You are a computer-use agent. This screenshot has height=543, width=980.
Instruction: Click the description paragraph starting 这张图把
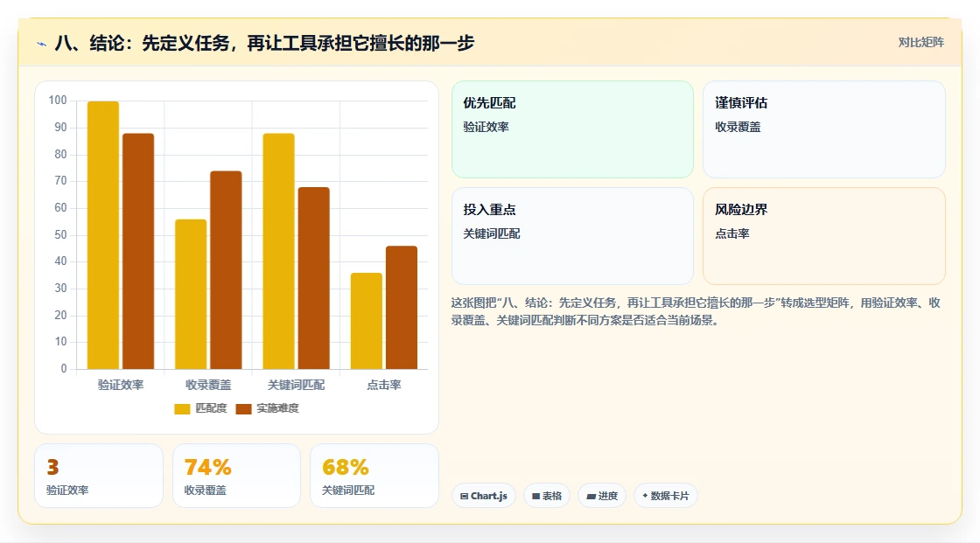point(696,312)
